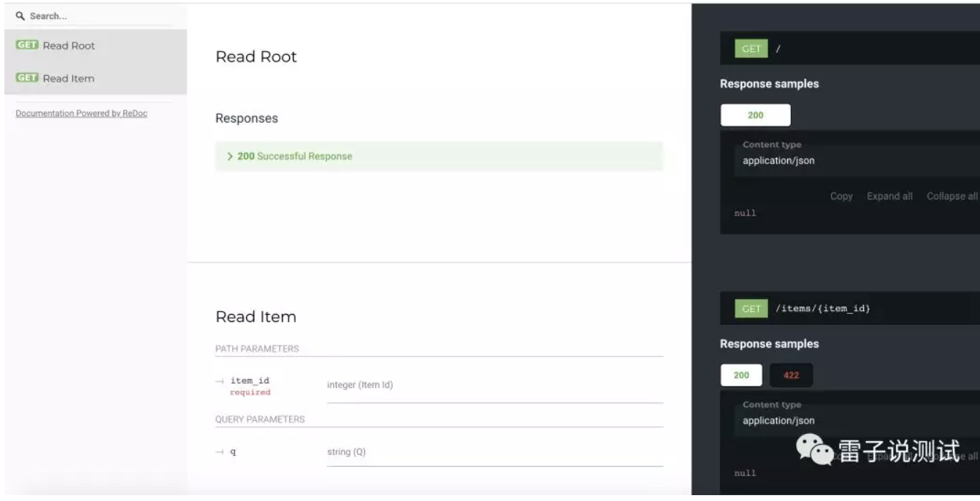The height and width of the screenshot is (501, 980).
Task: Click the string (Q) type text
Action: coord(346,452)
